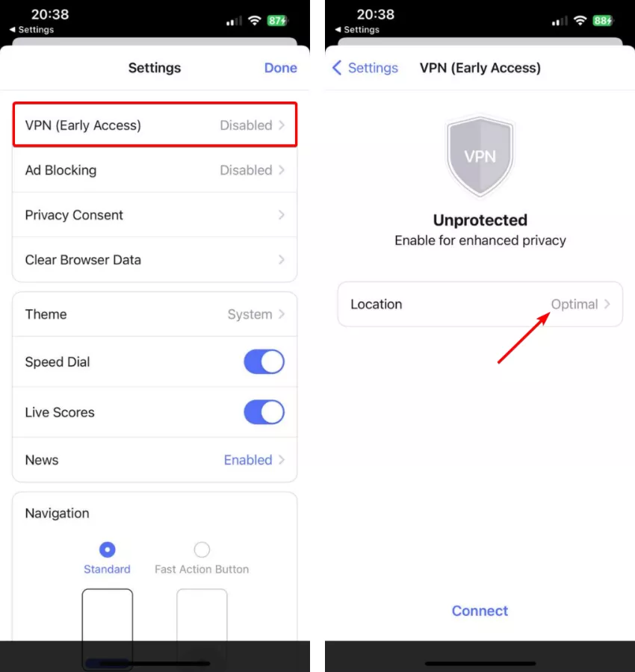Tap the left screen Wi-Fi status icon

255,20
